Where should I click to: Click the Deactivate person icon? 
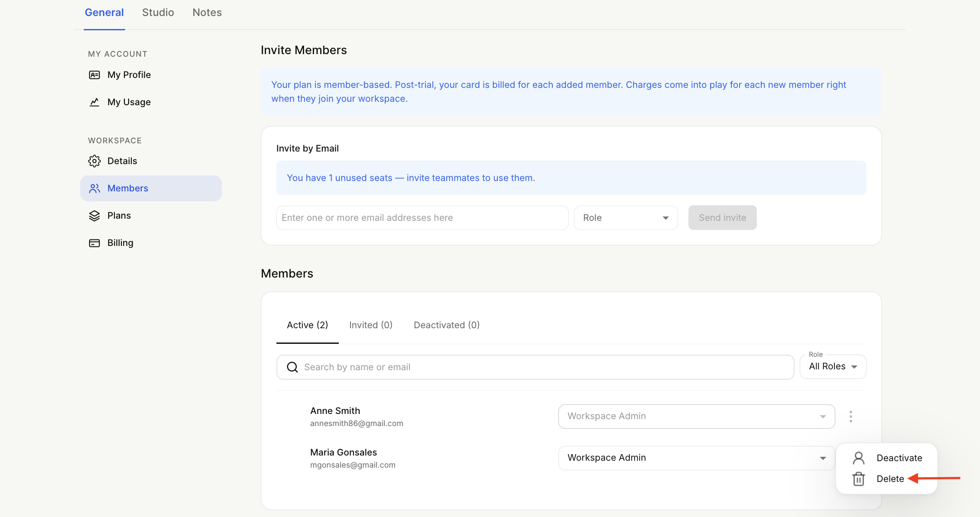click(859, 458)
